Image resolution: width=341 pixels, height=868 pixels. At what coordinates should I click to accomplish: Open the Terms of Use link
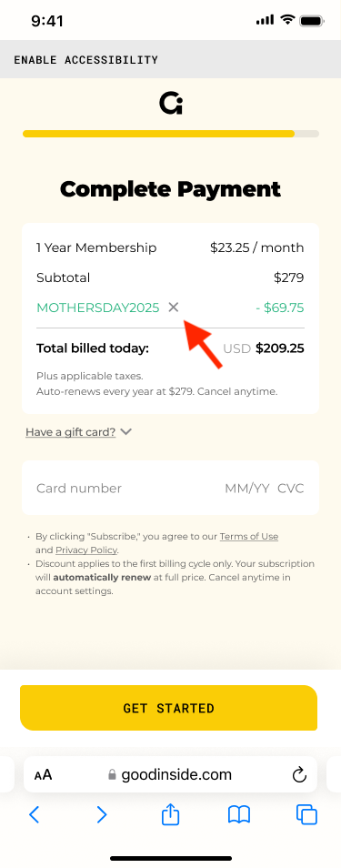click(249, 537)
